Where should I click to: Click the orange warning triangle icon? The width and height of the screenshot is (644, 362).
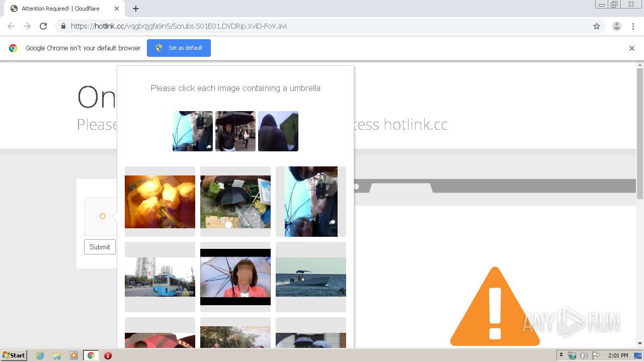click(495, 307)
